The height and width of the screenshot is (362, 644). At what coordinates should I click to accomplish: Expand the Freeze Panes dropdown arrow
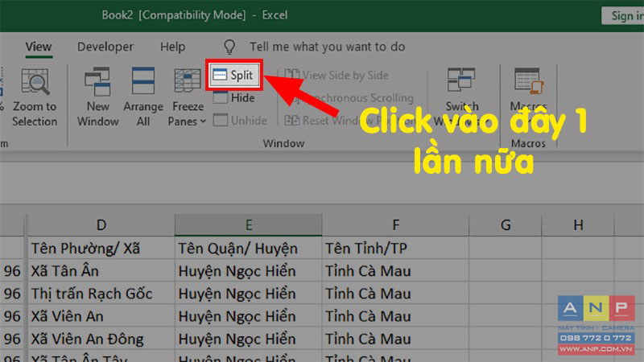[203, 121]
